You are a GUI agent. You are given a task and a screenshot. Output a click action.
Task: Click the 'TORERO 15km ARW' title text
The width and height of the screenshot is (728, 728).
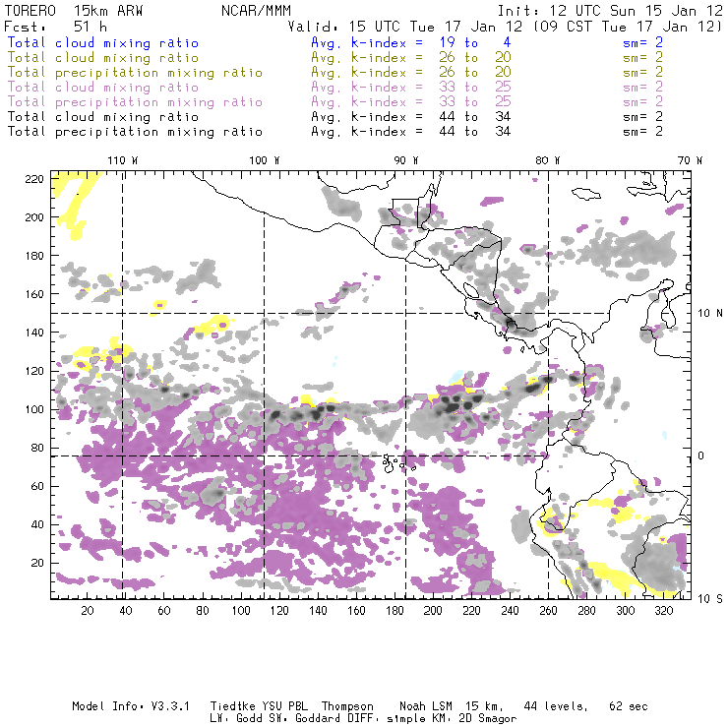(x=74, y=11)
